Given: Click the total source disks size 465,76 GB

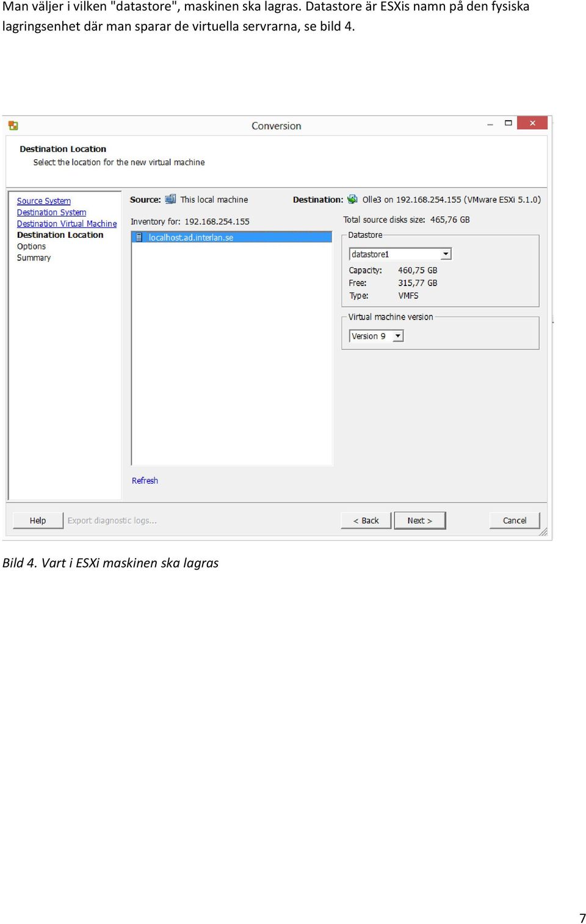Looking at the screenshot, I should pyautogui.click(x=450, y=220).
